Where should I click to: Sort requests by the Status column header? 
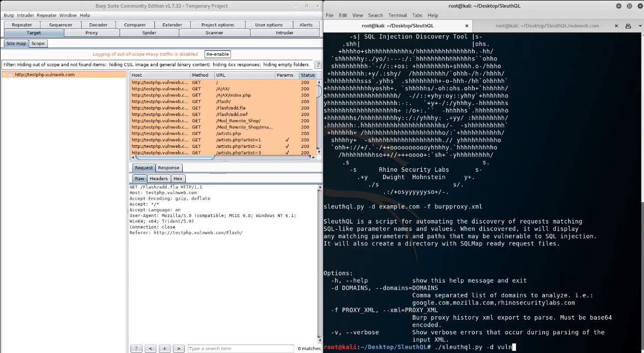point(308,75)
